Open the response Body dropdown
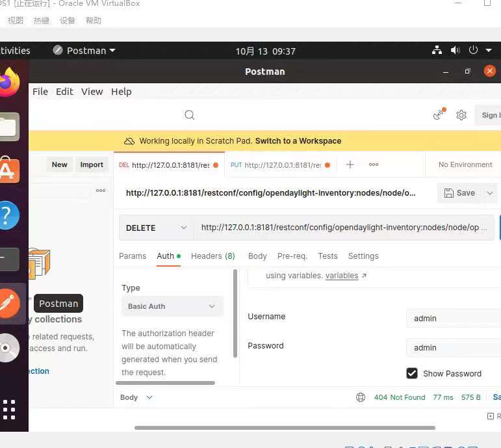The image size is (501, 448). click(x=136, y=397)
